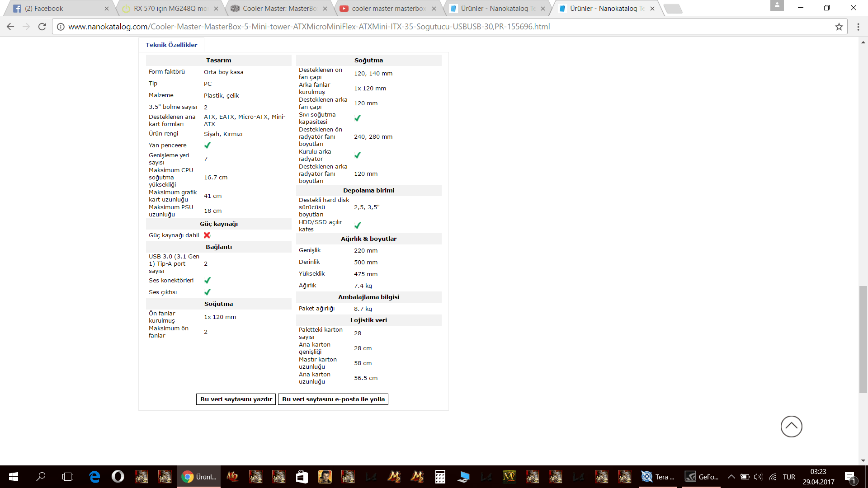Bookmark this page with star icon
Screen dimensions: 868x488
(839, 27)
